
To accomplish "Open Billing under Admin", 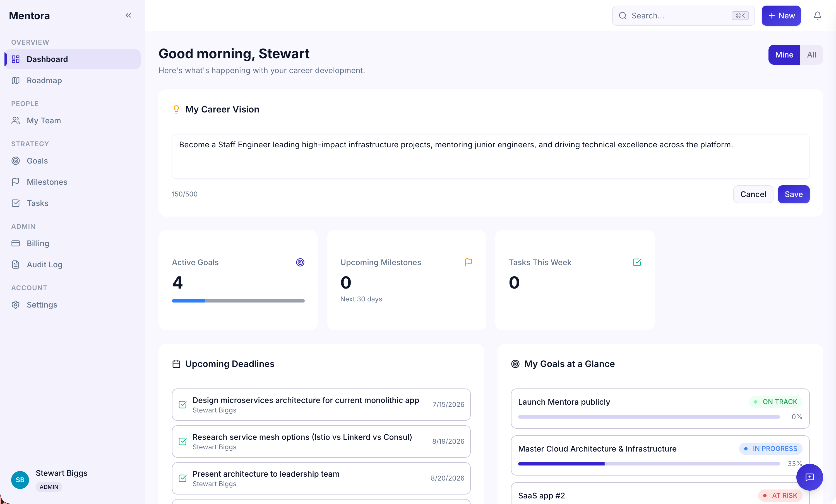I will pos(73,243).
